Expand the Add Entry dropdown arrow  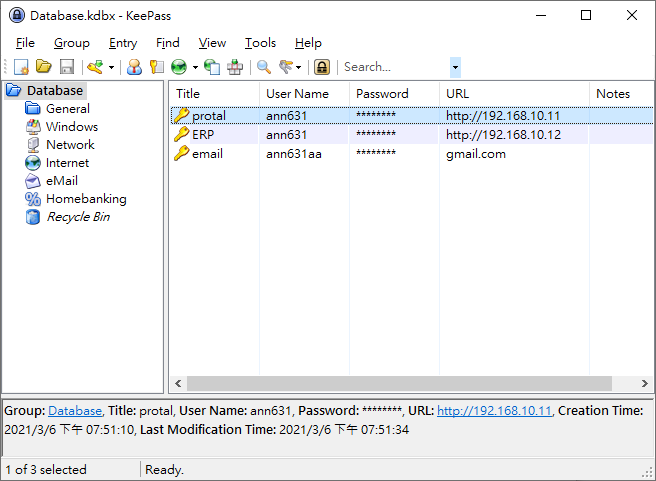111,68
